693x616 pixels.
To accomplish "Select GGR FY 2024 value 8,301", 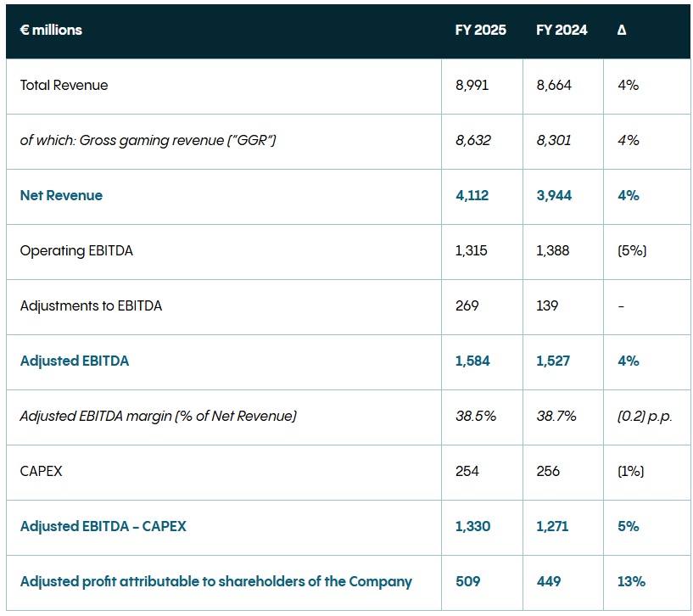I will click(554, 140).
